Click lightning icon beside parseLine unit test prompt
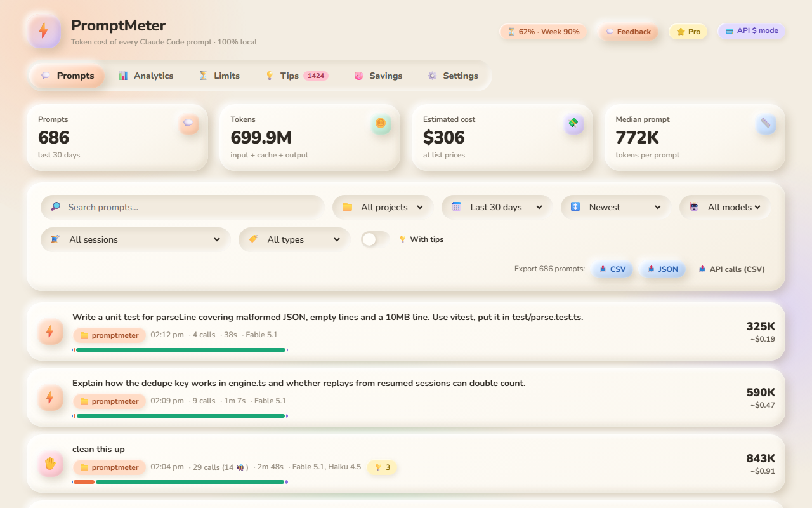The width and height of the screenshot is (812, 508). point(50,331)
